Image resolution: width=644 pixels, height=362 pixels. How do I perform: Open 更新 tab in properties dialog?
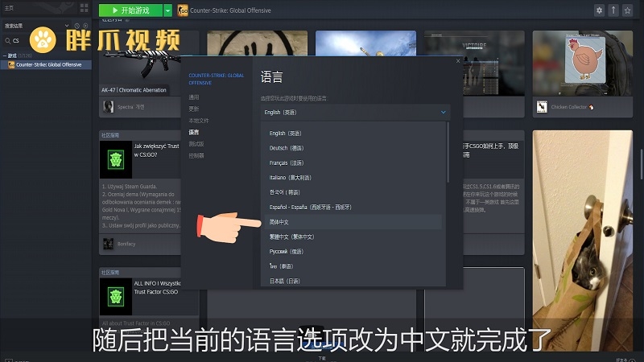194,109
